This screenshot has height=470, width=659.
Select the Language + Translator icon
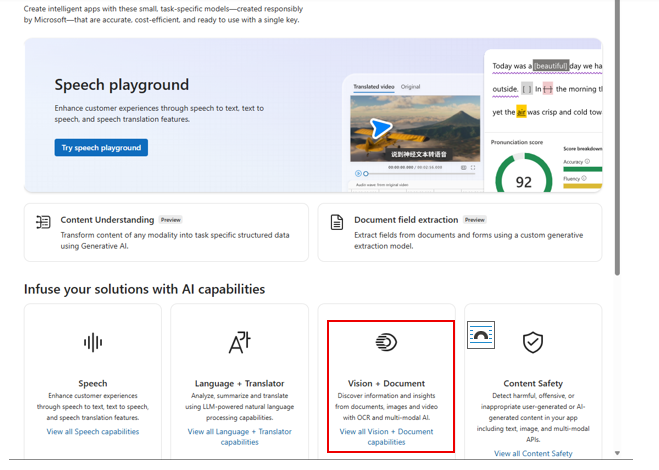(240, 342)
